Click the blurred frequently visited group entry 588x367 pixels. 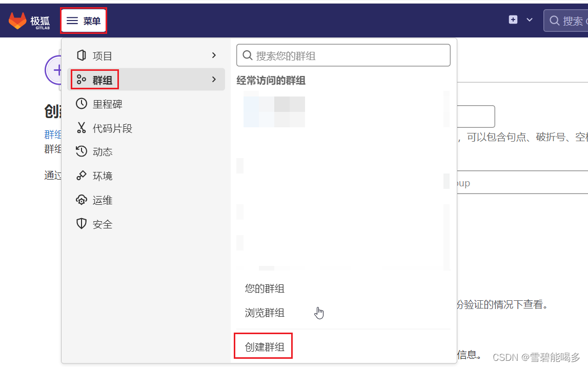click(274, 111)
